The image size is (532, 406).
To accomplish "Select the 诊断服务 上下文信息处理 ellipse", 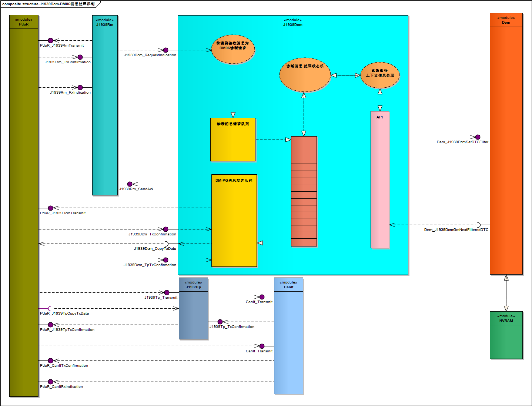I will click(x=380, y=75).
